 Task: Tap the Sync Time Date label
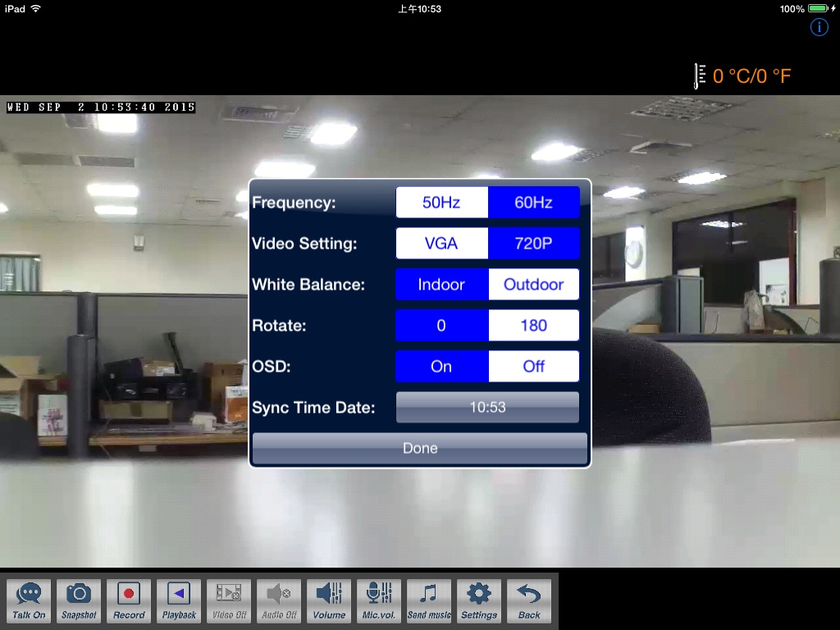(313, 408)
